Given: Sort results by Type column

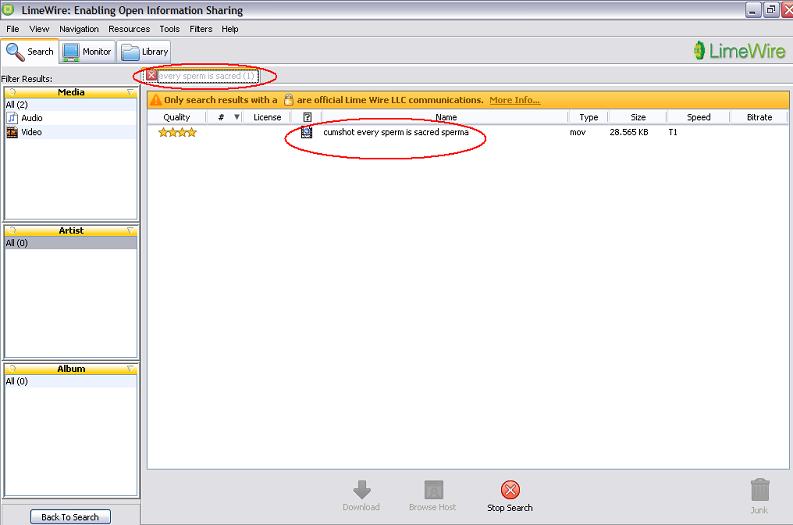Looking at the screenshot, I should (x=588, y=117).
